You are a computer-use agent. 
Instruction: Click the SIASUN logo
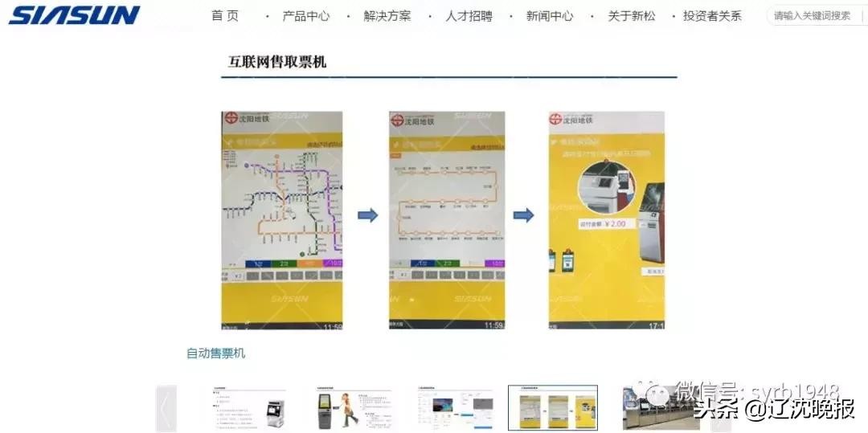tap(74, 15)
